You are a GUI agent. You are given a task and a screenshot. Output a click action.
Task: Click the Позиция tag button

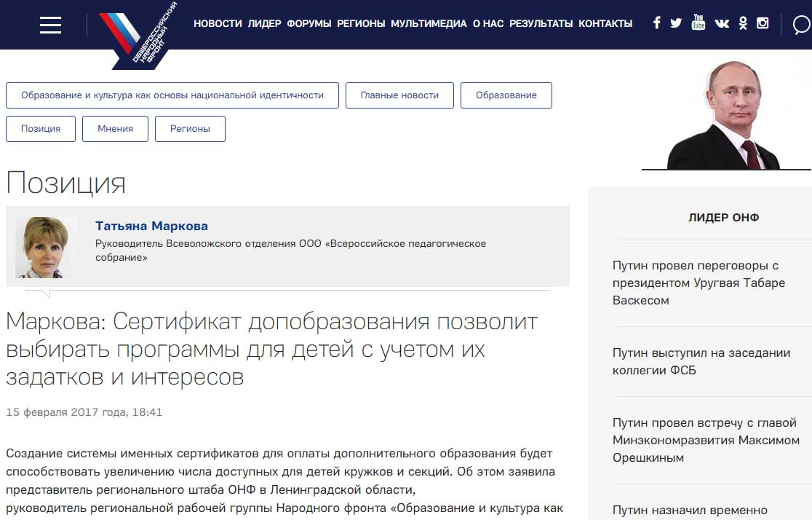pos(41,129)
